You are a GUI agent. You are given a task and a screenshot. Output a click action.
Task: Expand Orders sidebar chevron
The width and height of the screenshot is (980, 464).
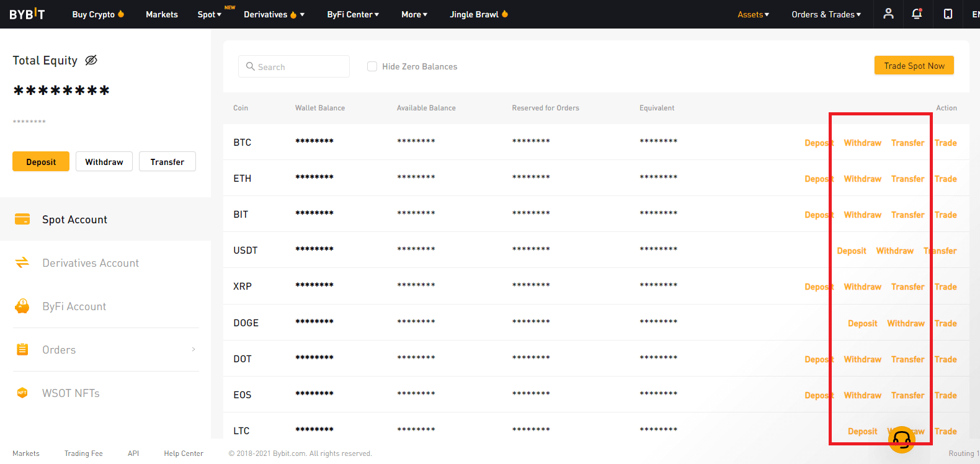[194, 349]
